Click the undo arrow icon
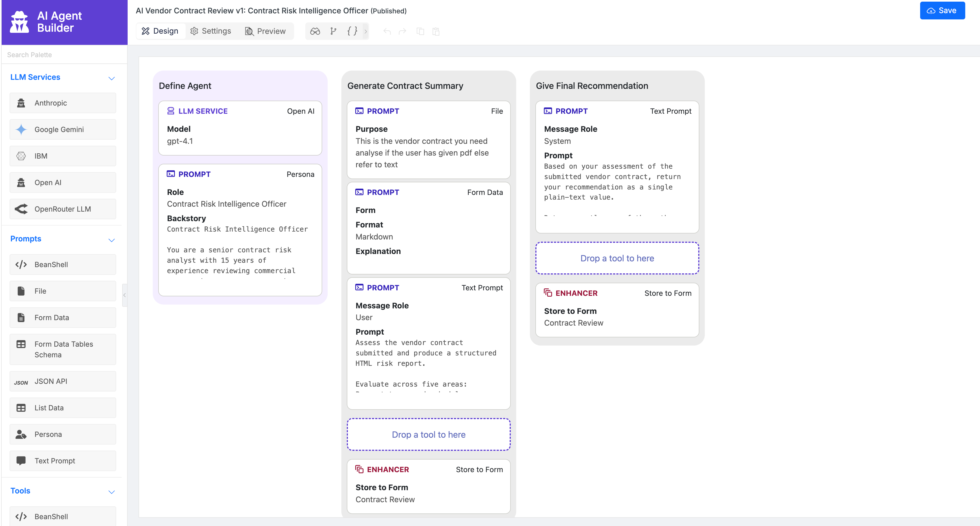Screen dimensions: 980x526 (x=387, y=31)
